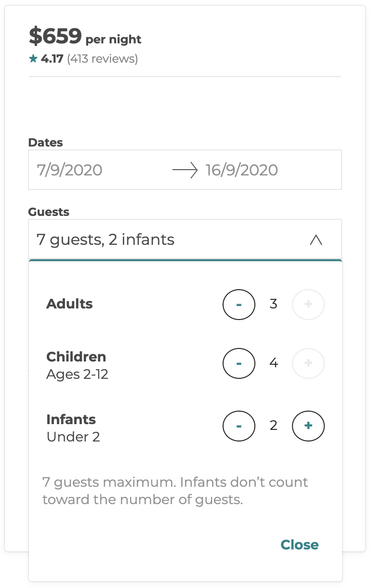
Task: Click Close to dismiss the guest picker
Action: coord(299,545)
